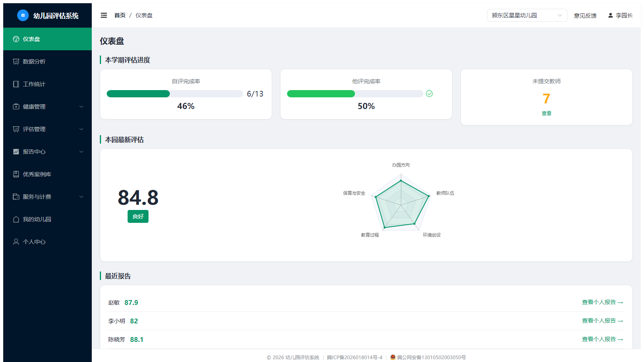Image resolution: width=644 pixels, height=362 pixels.
Task: Click the 50% peer-evaluation percentage
Action: pyautogui.click(x=366, y=106)
